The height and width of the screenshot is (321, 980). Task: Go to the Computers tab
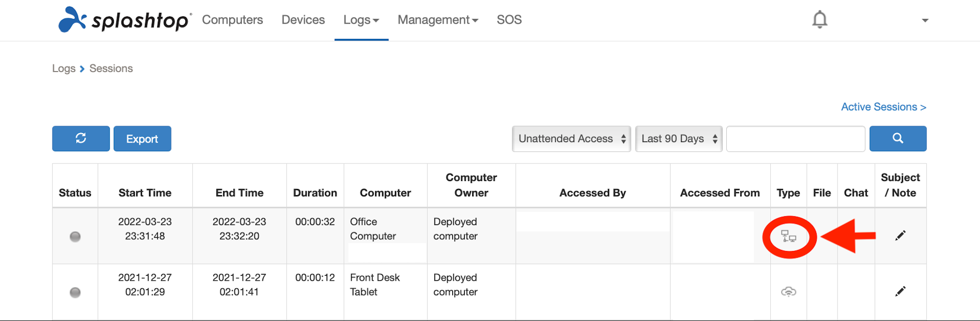tap(232, 20)
